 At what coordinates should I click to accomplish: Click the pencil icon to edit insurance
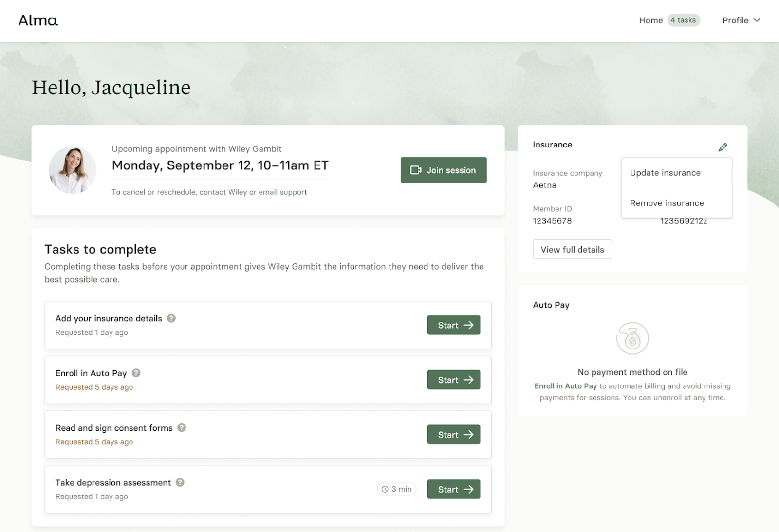coord(723,146)
